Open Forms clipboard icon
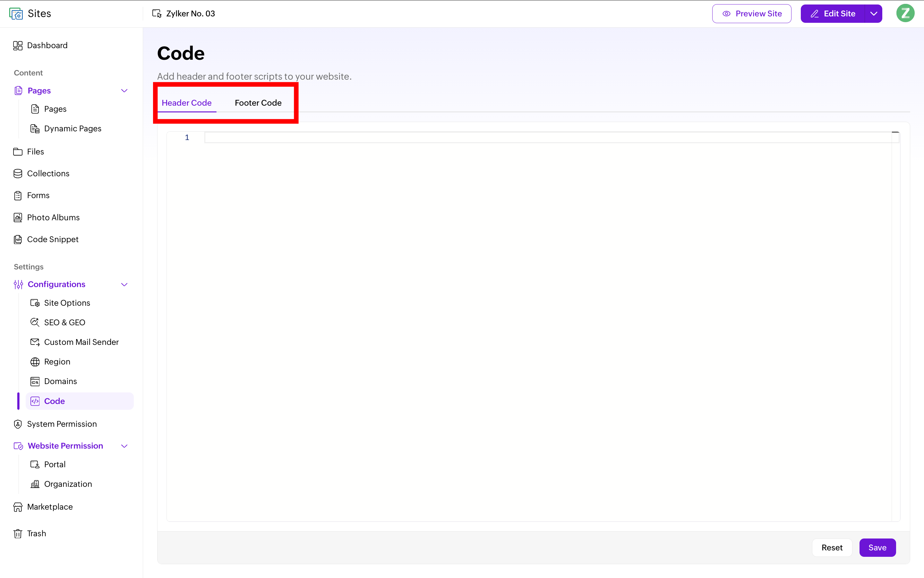 [18, 195]
